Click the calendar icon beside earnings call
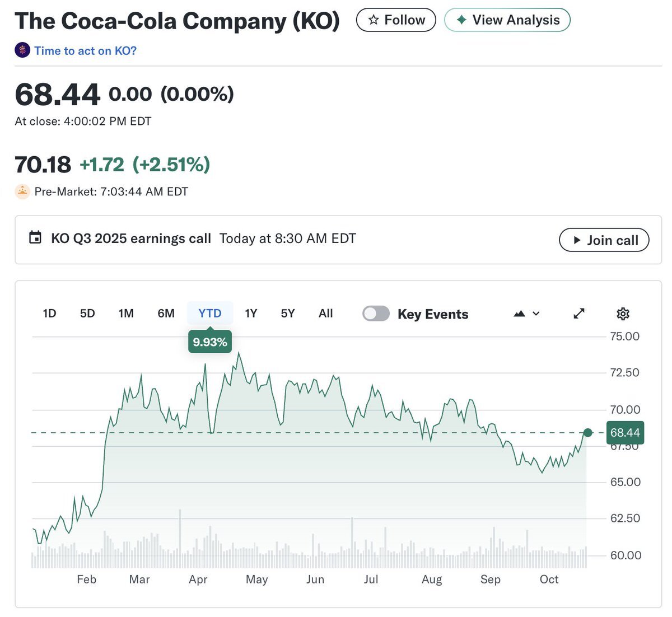 pos(35,237)
